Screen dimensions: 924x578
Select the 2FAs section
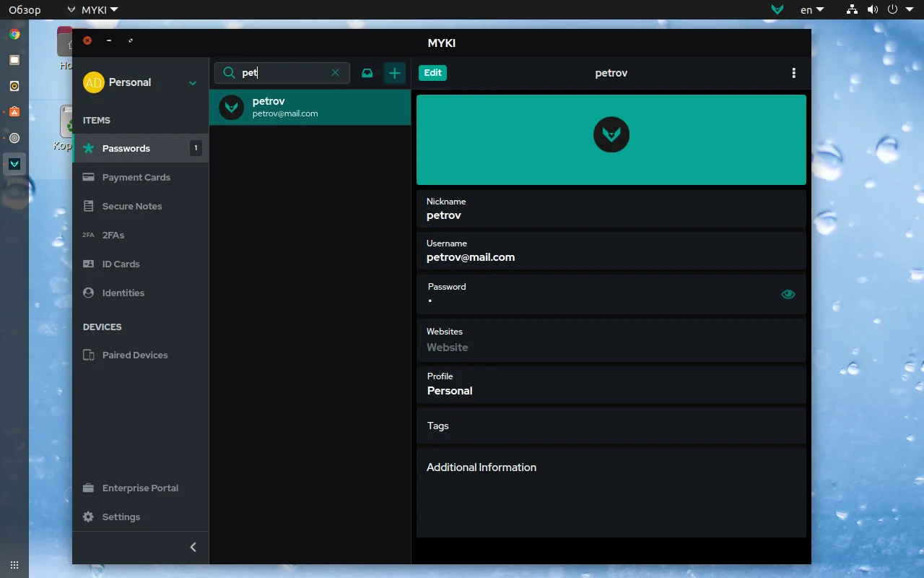coord(141,235)
